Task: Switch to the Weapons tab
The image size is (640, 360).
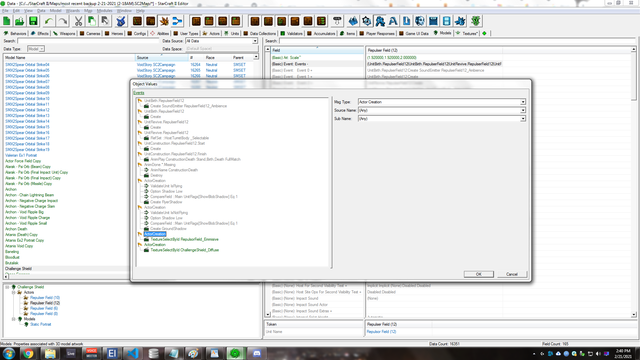Action: click(x=64, y=33)
